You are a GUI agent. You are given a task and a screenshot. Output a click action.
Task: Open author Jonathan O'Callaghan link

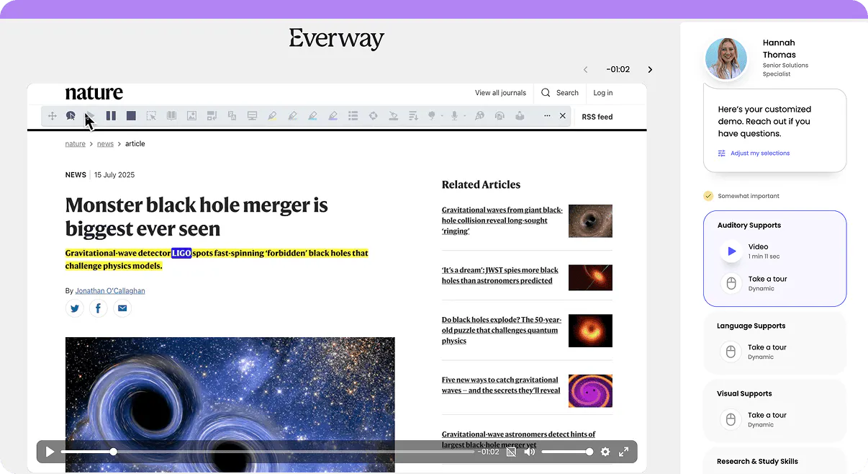[x=110, y=291]
